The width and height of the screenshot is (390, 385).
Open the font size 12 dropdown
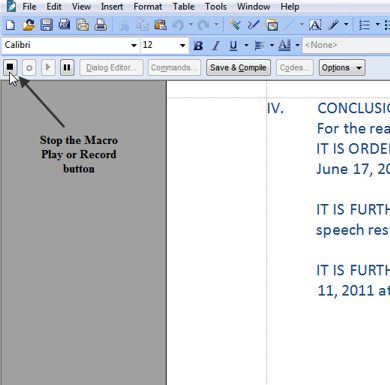pyautogui.click(x=164, y=45)
